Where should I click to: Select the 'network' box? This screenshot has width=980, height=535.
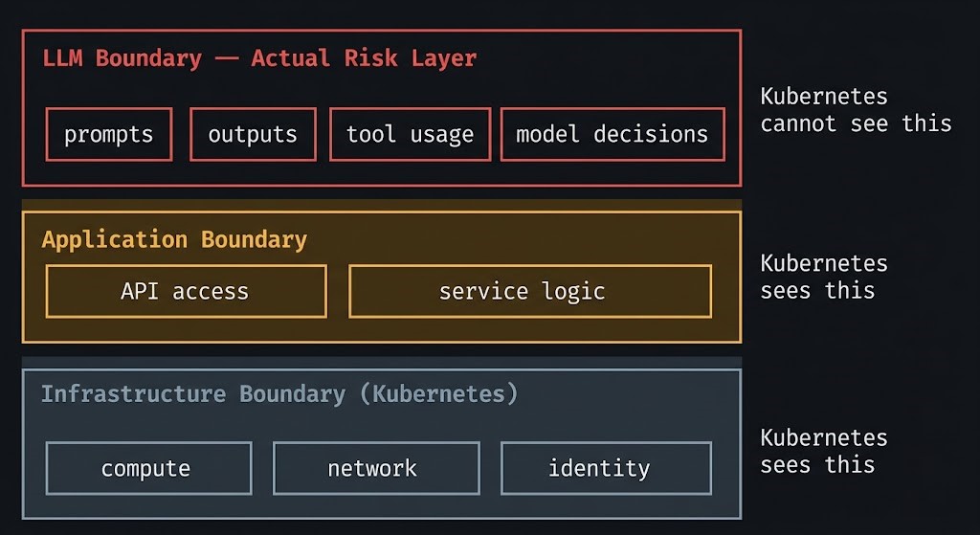pyautogui.click(x=376, y=468)
